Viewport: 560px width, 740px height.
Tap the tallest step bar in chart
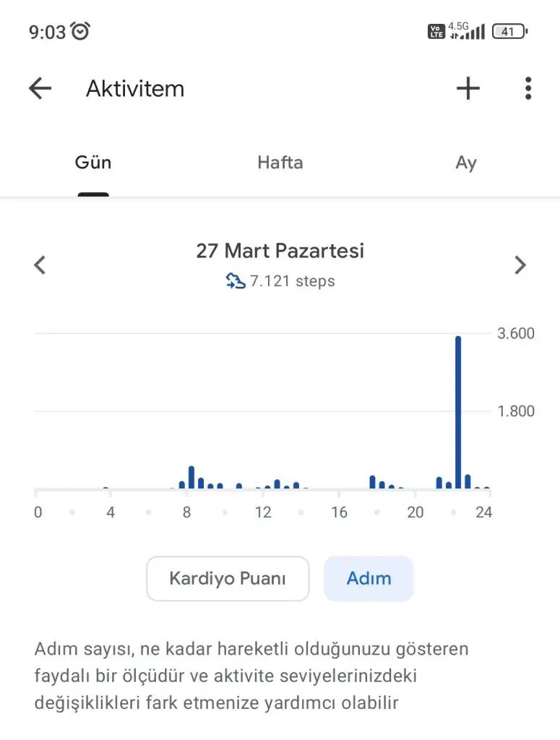458,412
